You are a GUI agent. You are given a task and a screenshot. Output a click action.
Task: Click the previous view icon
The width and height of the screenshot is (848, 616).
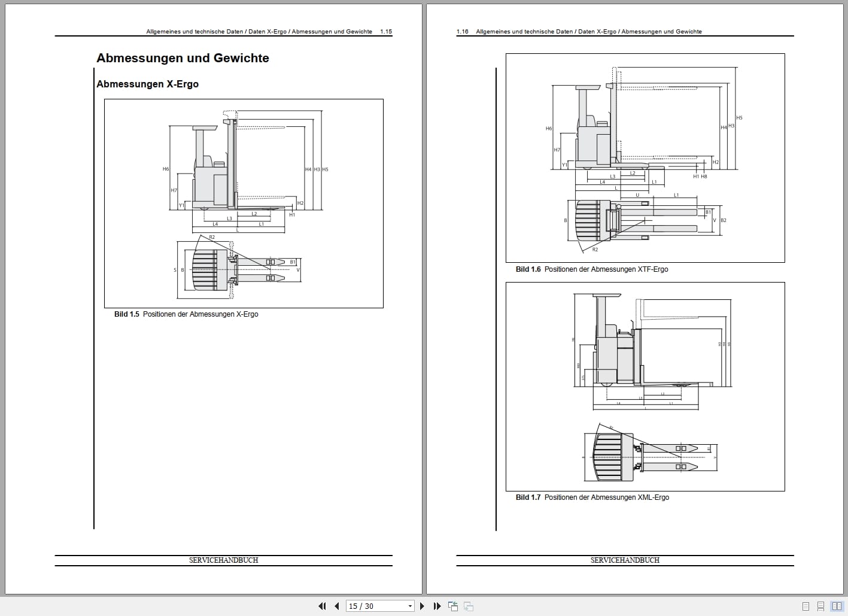(x=453, y=606)
